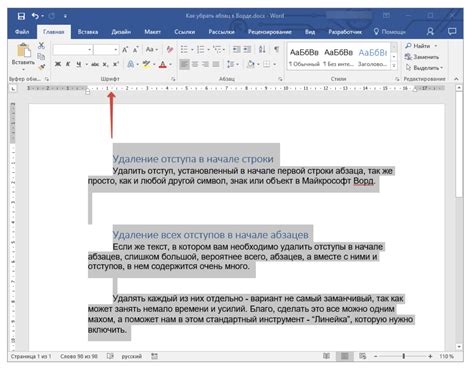The height and width of the screenshot is (370, 474).
Task: Apply strikethrough with the abc icon
Action: click(95, 64)
